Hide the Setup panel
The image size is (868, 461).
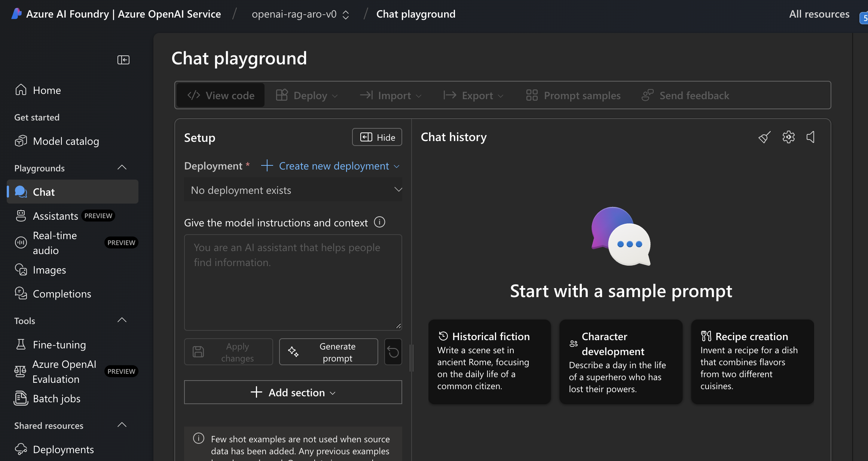(x=377, y=137)
